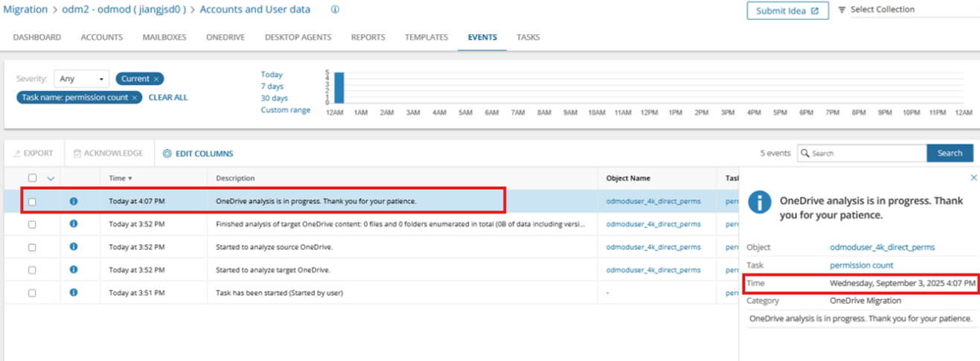
Task: Check the Finished analysis event row checkbox
Action: coord(32,224)
